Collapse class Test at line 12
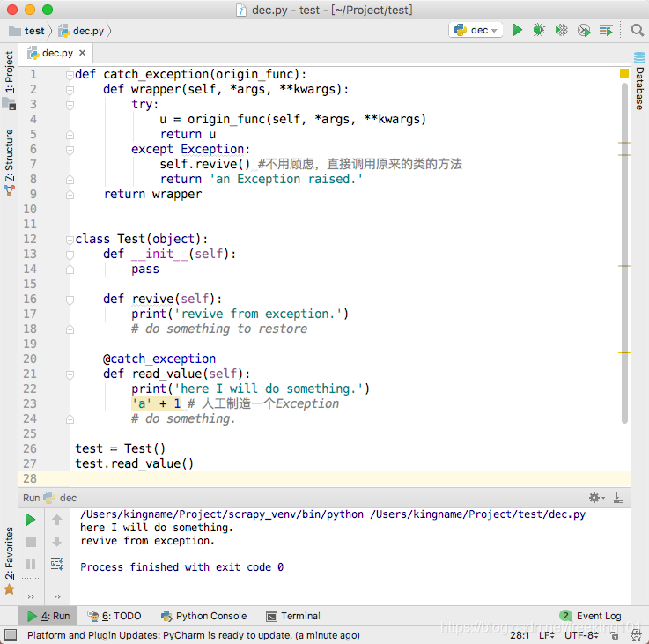This screenshot has width=649, height=644. [70, 240]
